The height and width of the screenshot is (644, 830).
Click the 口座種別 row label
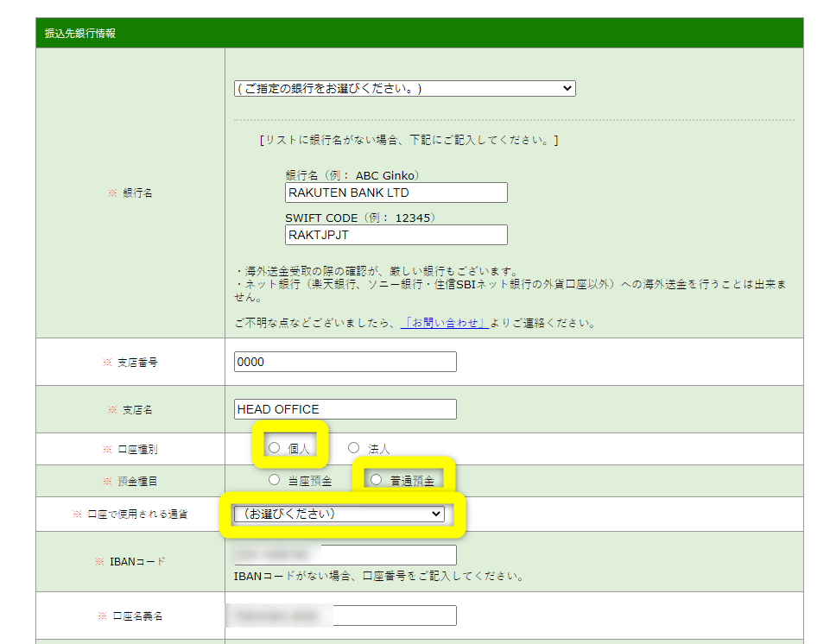pyautogui.click(x=136, y=449)
